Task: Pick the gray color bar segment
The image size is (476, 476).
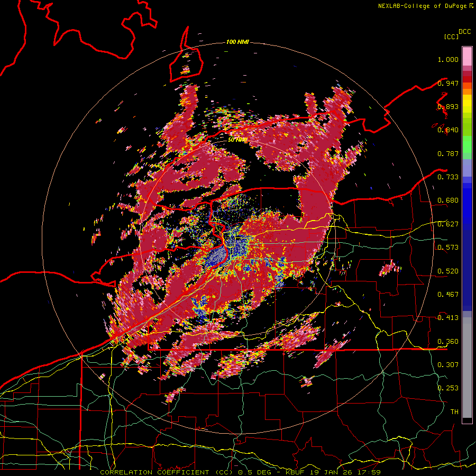Action: tap(467, 368)
